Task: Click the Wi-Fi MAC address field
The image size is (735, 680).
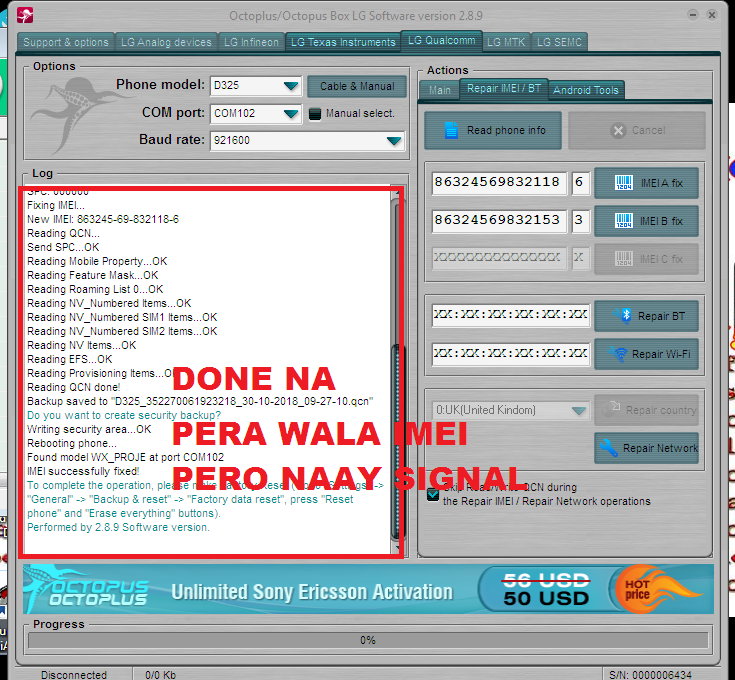Action: click(510, 354)
